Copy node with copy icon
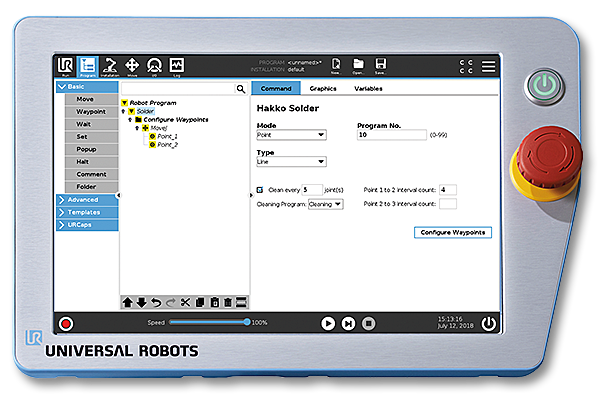Screen dimensions: 600x417 (x=200, y=303)
